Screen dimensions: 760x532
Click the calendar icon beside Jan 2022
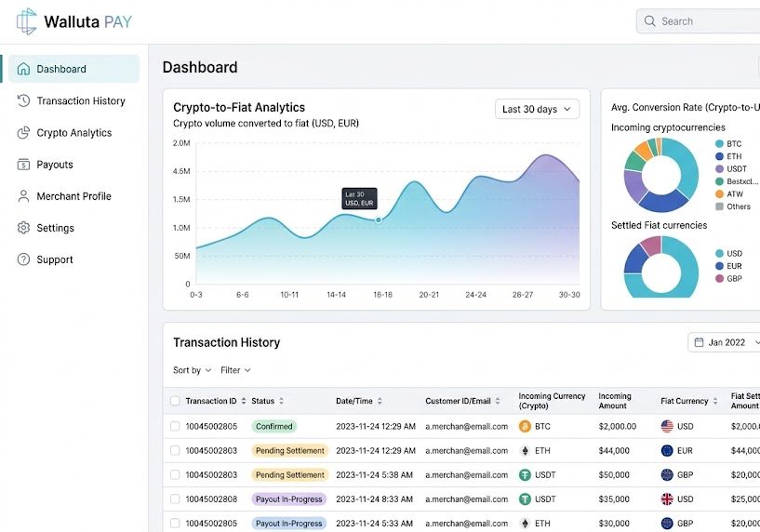[699, 342]
